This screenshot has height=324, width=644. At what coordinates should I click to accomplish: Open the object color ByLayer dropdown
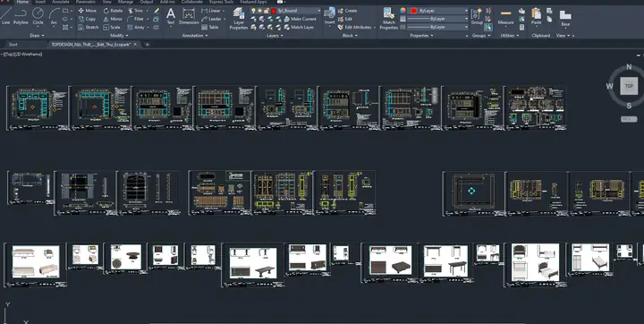438,11
